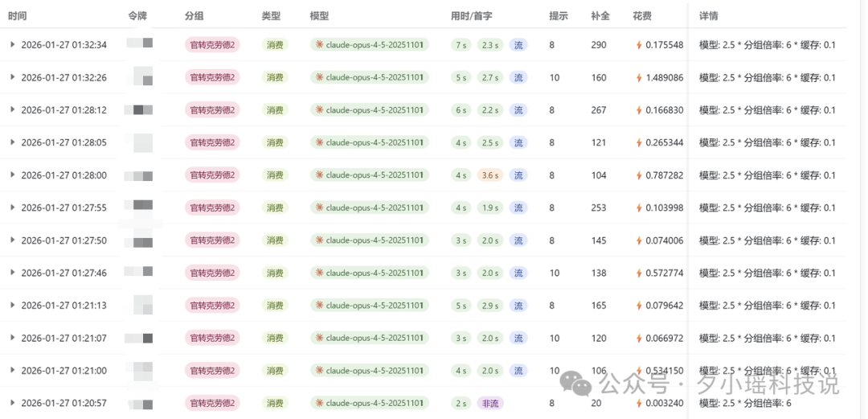
Task: Click the lightning icon next to 0.787282
Action: (639, 175)
